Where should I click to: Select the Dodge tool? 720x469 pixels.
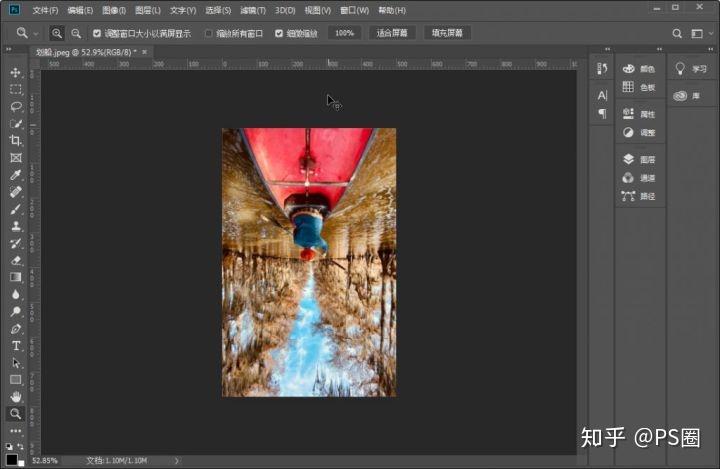click(x=16, y=311)
